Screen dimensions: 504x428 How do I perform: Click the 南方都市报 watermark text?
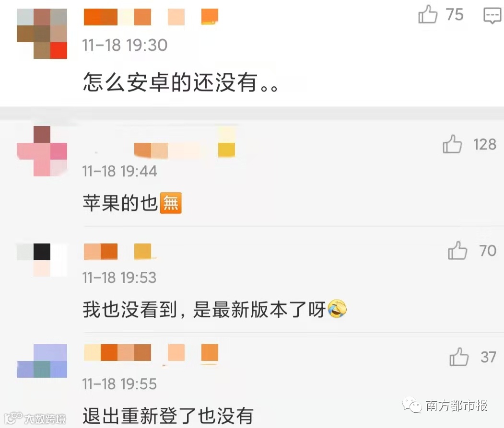point(457,406)
